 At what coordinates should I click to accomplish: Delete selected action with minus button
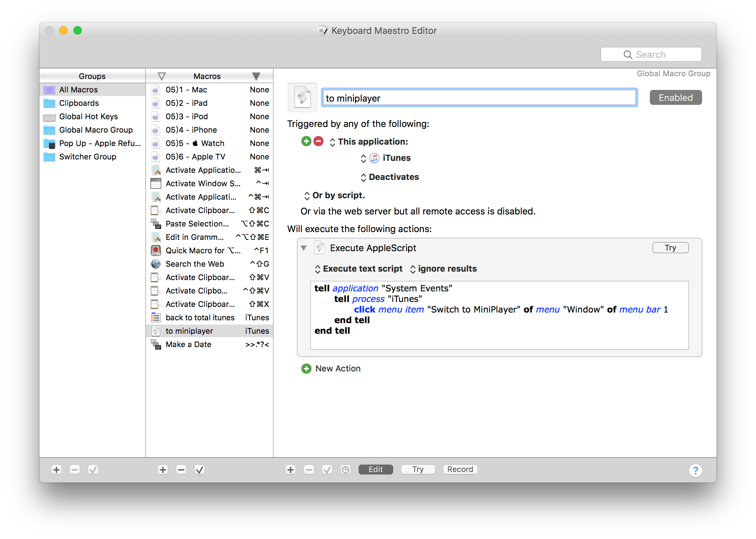309,470
